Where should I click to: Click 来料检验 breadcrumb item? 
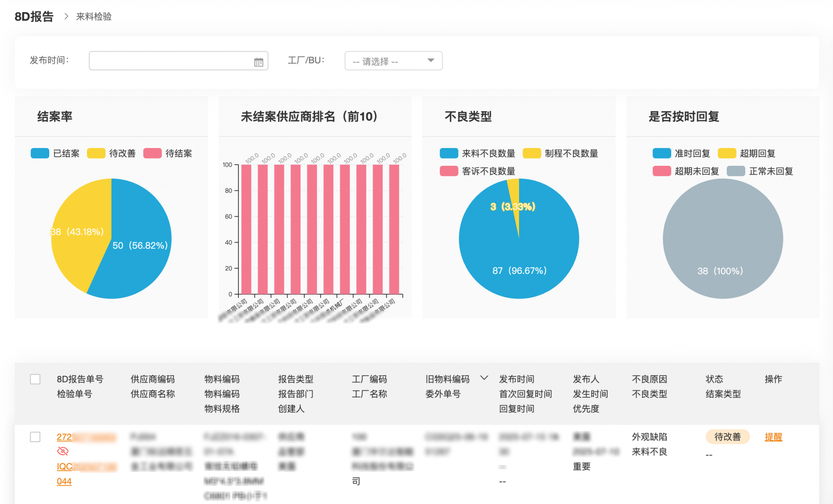[94, 17]
